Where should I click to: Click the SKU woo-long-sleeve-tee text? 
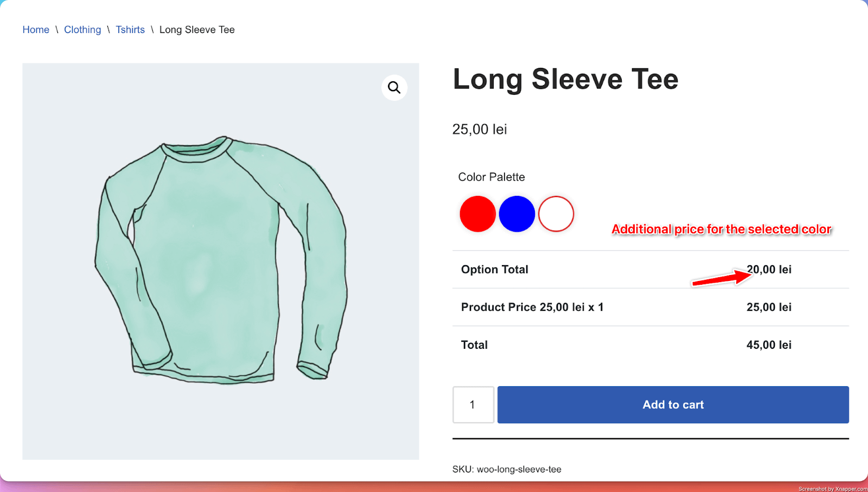[x=507, y=469]
